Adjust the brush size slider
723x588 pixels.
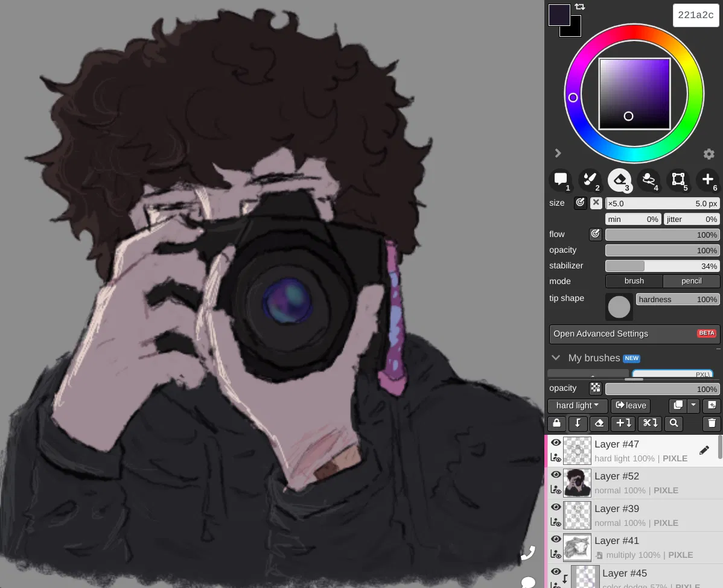[662, 203]
